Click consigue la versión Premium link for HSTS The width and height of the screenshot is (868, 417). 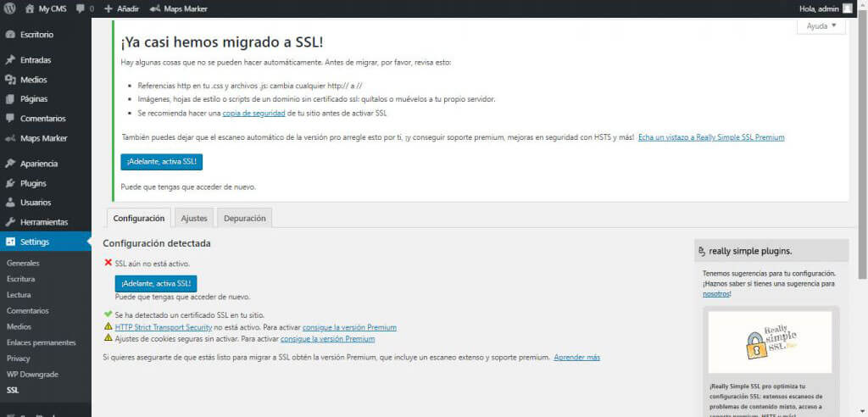tap(349, 327)
